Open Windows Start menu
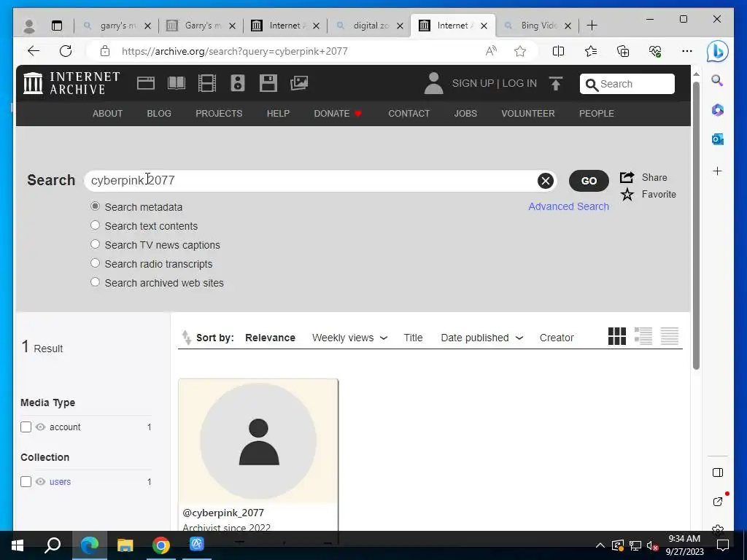This screenshot has width=747, height=560. (x=18, y=545)
